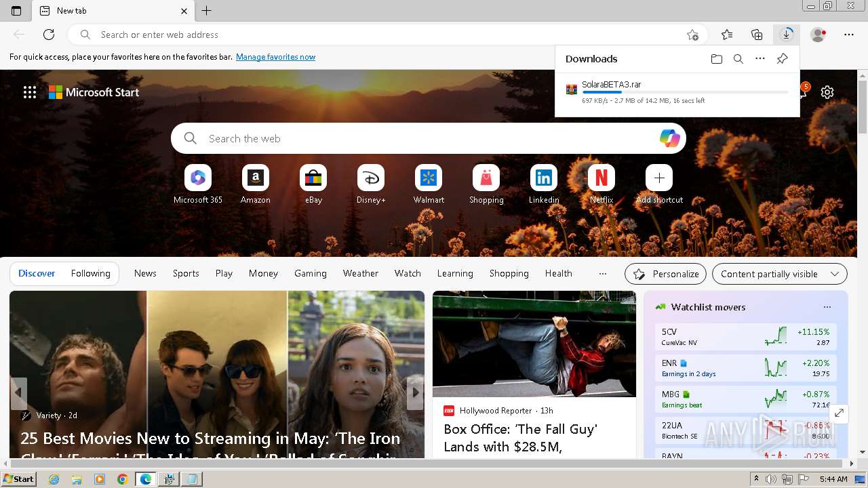Image resolution: width=868 pixels, height=488 pixels.
Task: Open the Gaming category
Action: click(311, 274)
